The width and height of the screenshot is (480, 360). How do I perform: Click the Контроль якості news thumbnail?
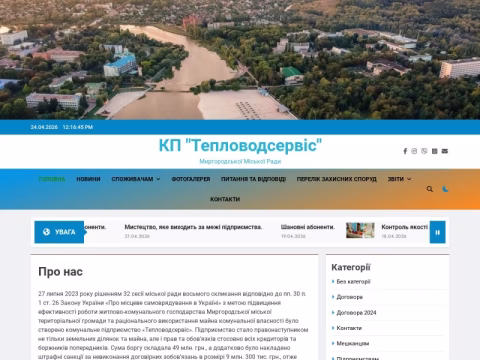360,230
